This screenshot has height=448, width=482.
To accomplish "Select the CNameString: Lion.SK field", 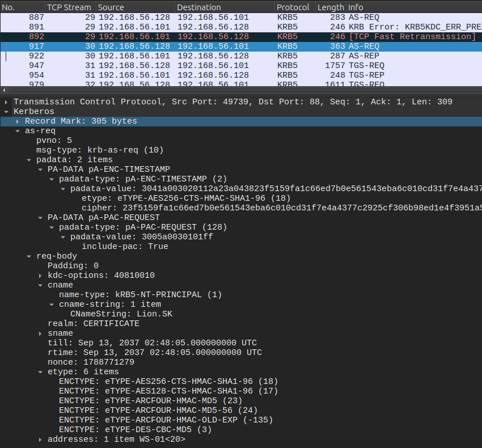I will pos(120,314).
